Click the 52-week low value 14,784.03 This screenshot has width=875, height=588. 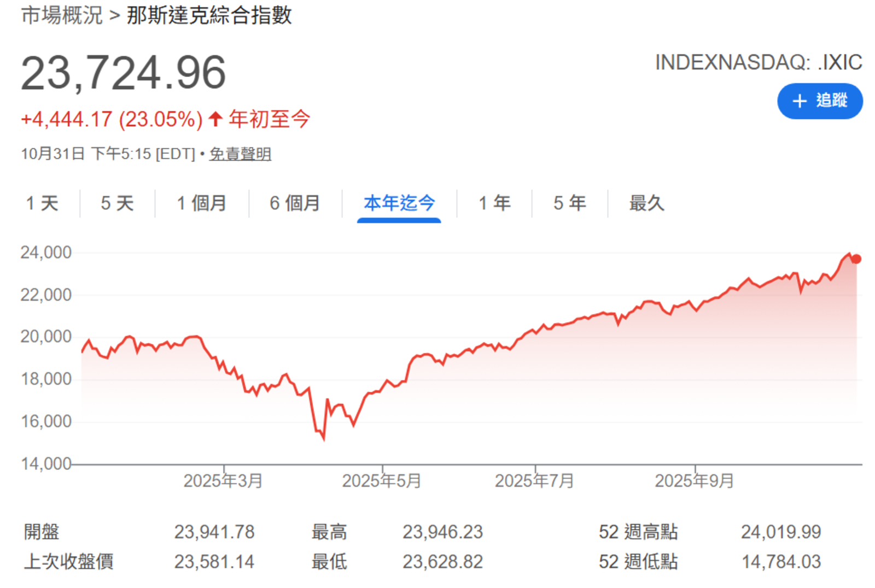click(x=781, y=562)
